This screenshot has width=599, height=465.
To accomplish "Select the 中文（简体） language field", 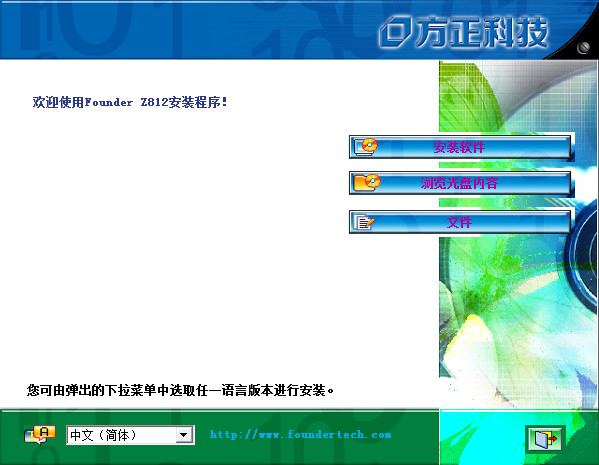I will (x=130, y=435).
